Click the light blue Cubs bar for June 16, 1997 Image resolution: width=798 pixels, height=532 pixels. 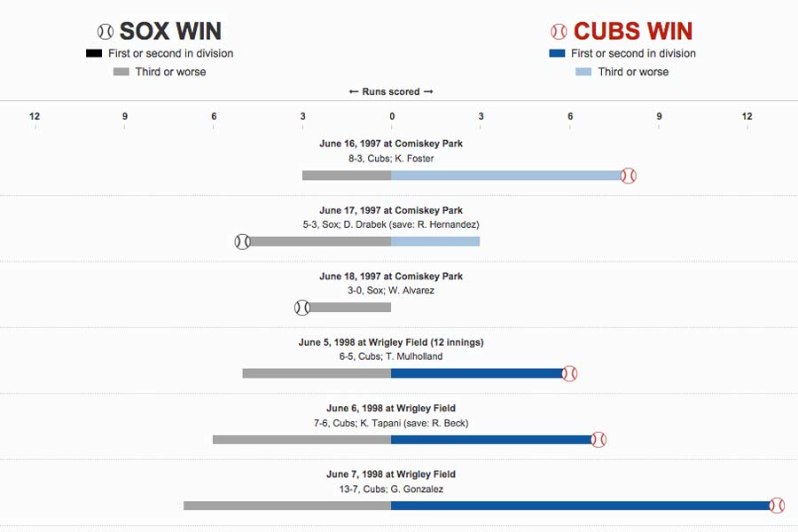pyautogui.click(x=505, y=176)
